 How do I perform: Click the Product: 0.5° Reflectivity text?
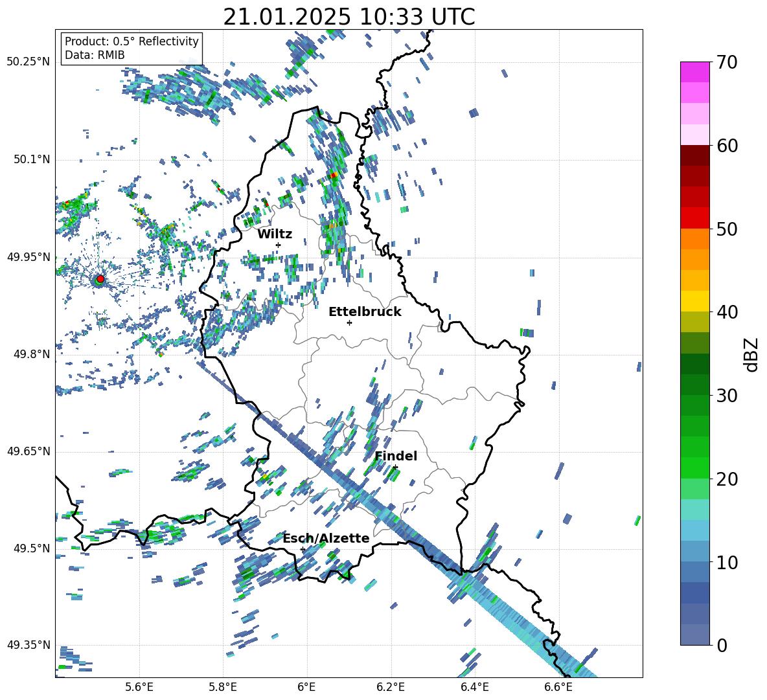coord(132,41)
